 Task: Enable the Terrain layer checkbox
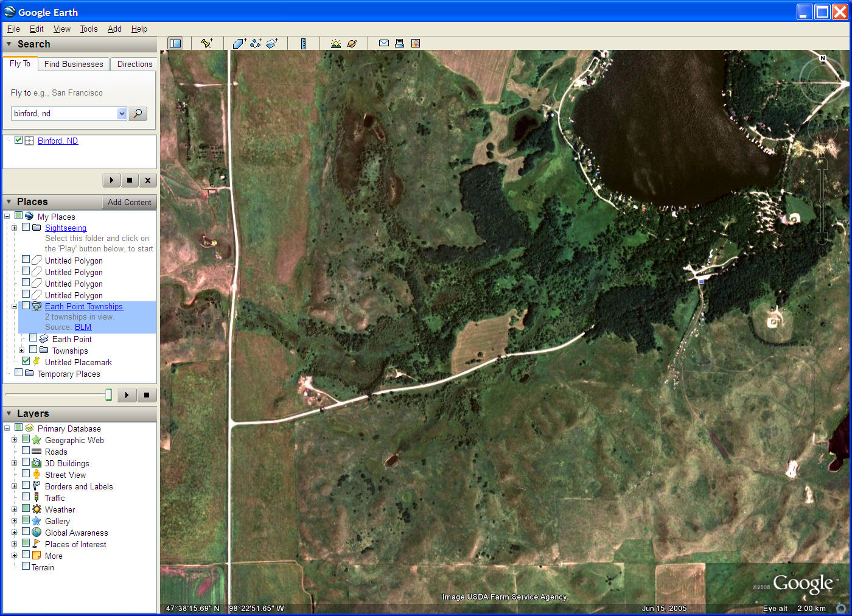click(x=26, y=566)
